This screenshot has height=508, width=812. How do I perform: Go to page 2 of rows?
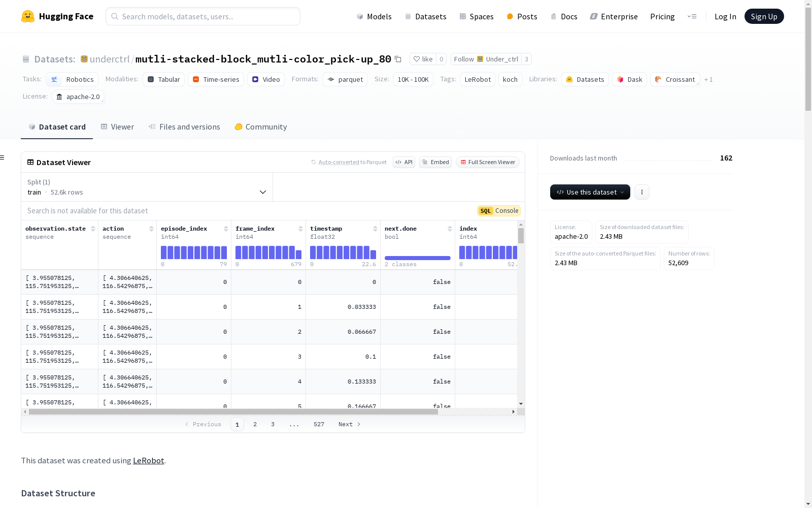point(255,424)
